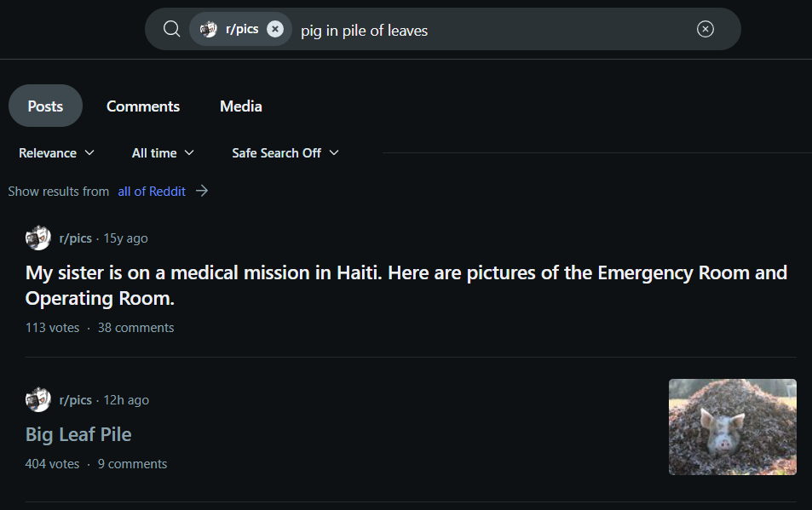Open the Safe Search Off dropdown

tap(285, 153)
